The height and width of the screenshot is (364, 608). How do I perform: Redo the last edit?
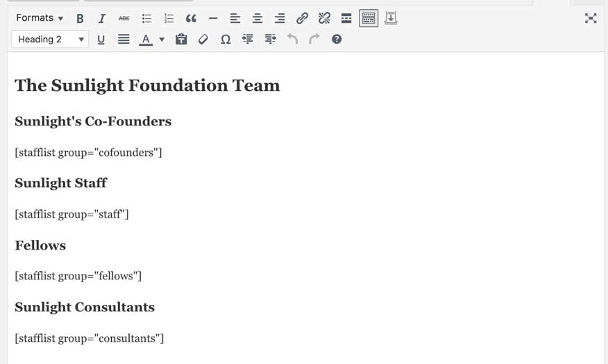pos(314,40)
